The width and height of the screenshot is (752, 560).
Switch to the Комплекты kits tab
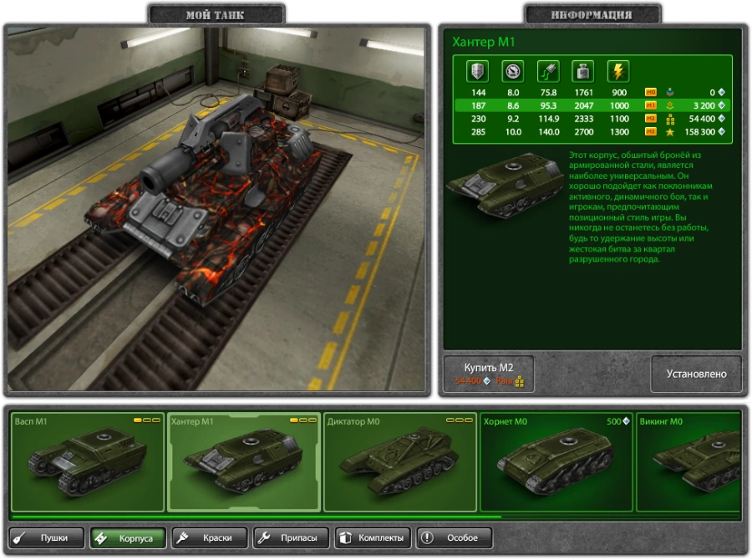tap(373, 538)
